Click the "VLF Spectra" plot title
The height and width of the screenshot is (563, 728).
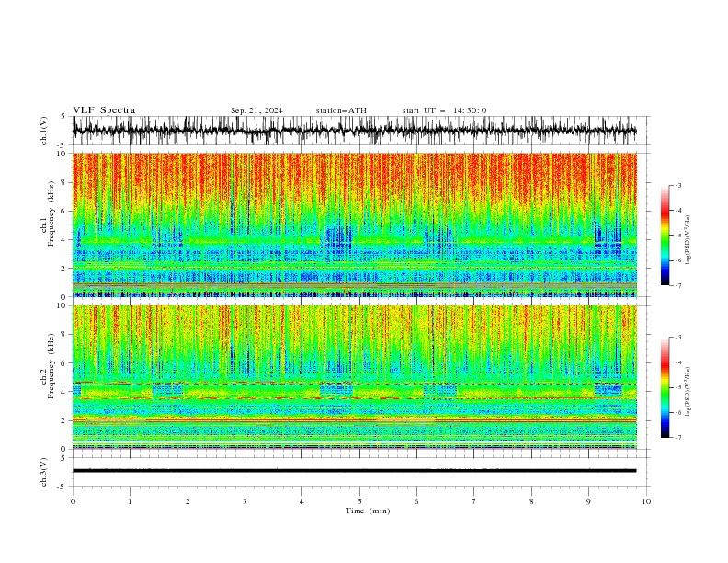click(x=104, y=110)
